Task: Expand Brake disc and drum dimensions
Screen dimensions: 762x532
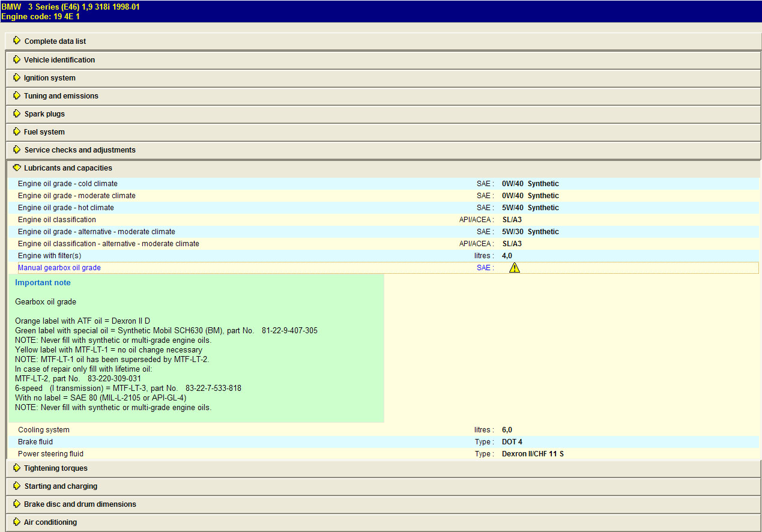Action: 80,504
